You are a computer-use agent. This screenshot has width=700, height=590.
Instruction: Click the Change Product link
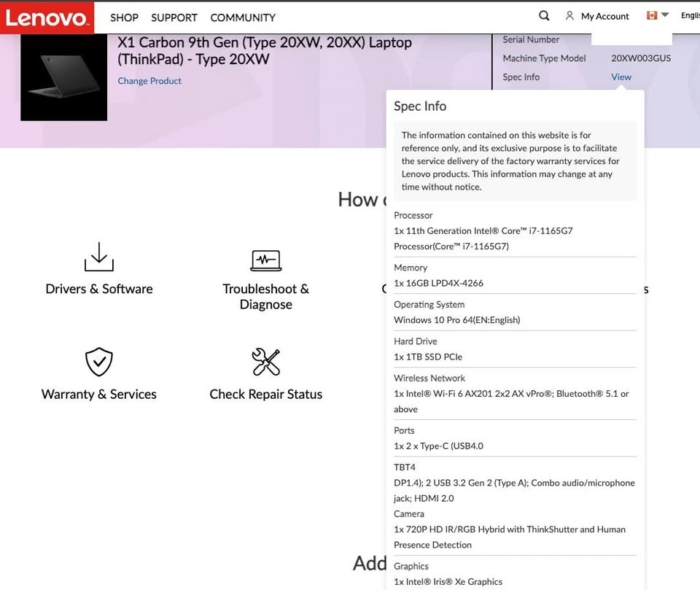pos(149,81)
